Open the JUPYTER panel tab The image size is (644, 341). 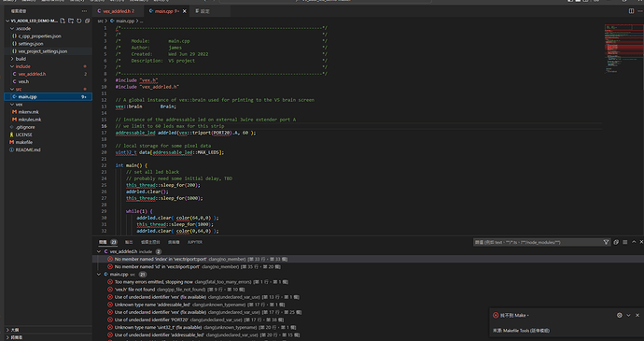[195, 242]
